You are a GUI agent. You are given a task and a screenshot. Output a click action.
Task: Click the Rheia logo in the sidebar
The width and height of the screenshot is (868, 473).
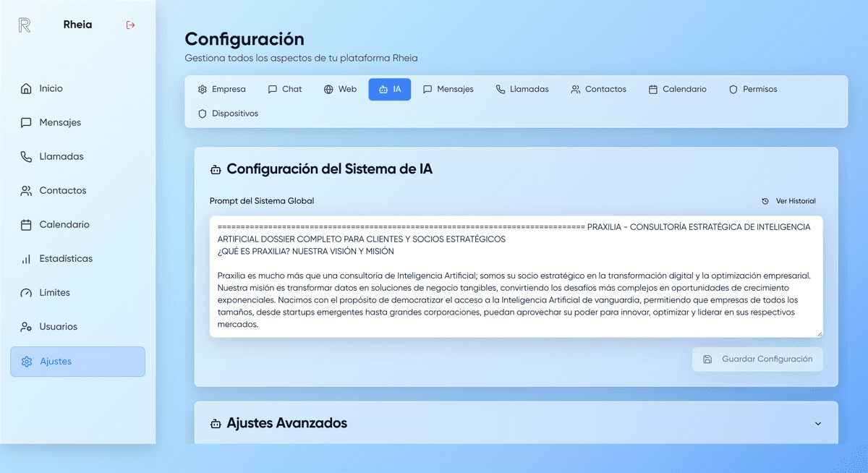coord(22,24)
